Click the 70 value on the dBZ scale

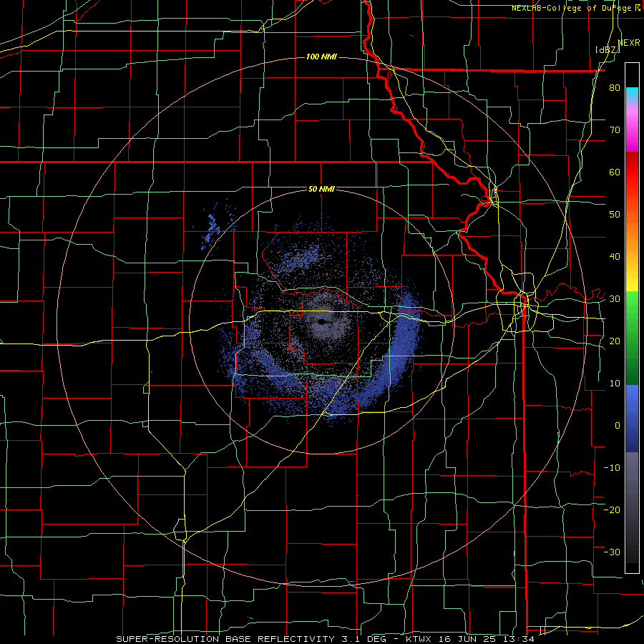[x=615, y=130]
